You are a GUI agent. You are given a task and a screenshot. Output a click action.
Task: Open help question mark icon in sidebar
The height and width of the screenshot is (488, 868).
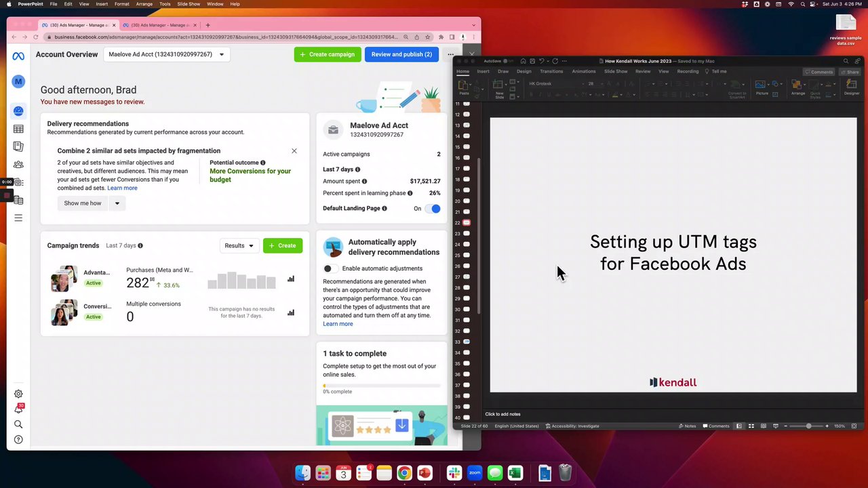[18, 440]
